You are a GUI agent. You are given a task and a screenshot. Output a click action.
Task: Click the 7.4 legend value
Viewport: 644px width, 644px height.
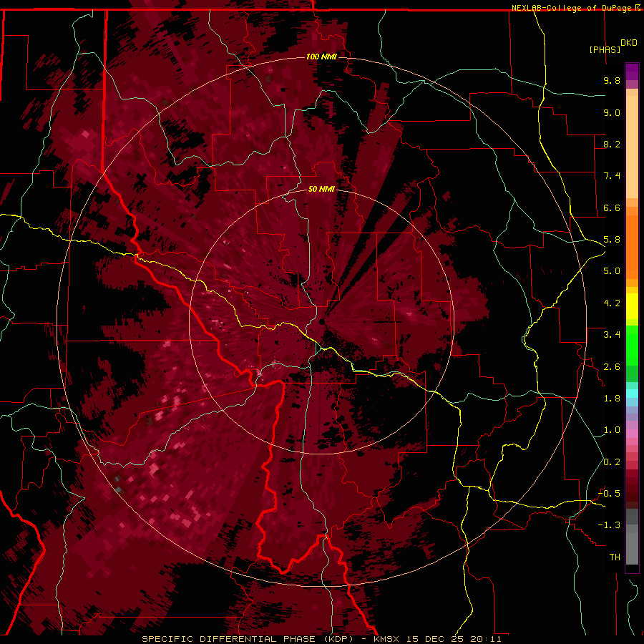(612, 176)
